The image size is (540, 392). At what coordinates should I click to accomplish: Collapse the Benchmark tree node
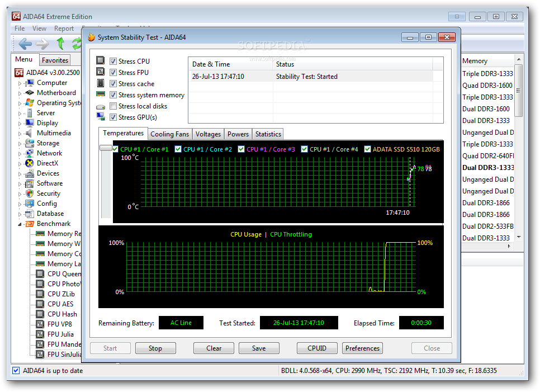point(20,224)
